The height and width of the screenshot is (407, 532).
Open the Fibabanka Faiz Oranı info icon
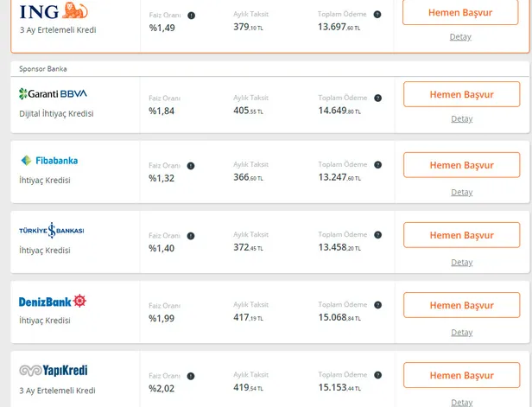[x=191, y=166]
